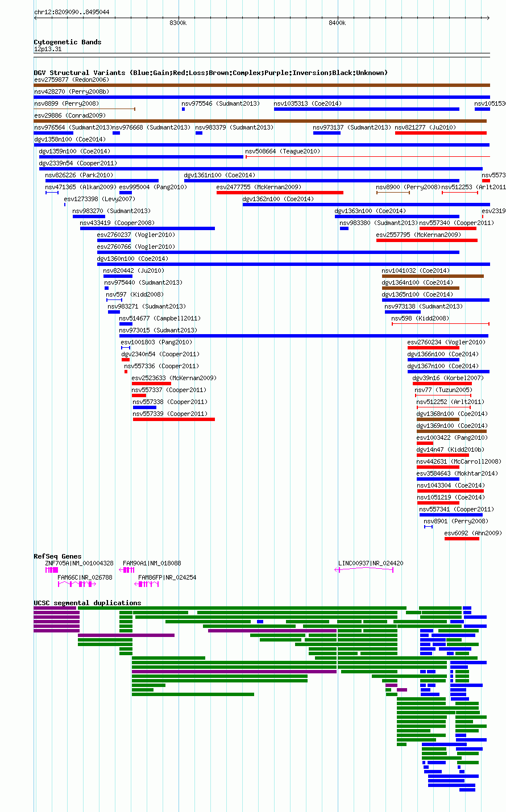Open esv6092 (Ahn2009) variant

(473, 533)
